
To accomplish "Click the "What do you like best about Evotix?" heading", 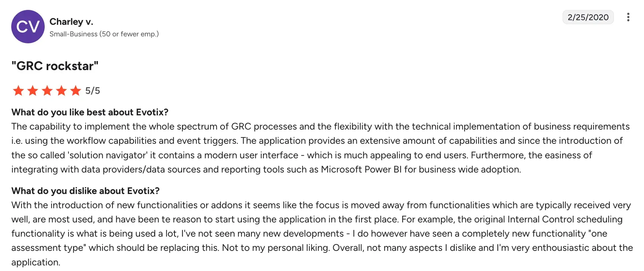I will point(90,112).
